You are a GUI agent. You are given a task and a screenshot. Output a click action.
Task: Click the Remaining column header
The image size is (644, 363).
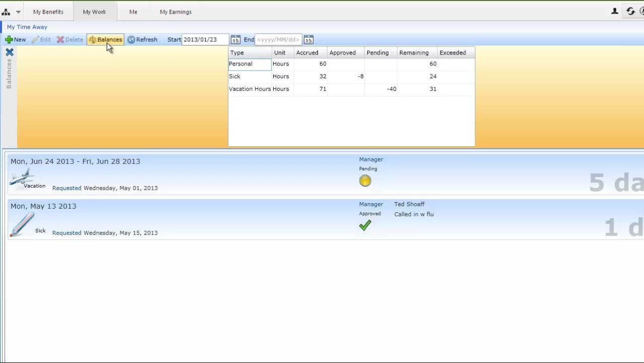point(417,52)
